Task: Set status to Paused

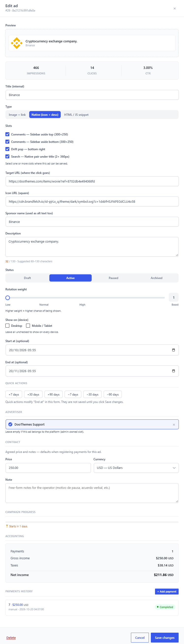Action: [x=113, y=278]
